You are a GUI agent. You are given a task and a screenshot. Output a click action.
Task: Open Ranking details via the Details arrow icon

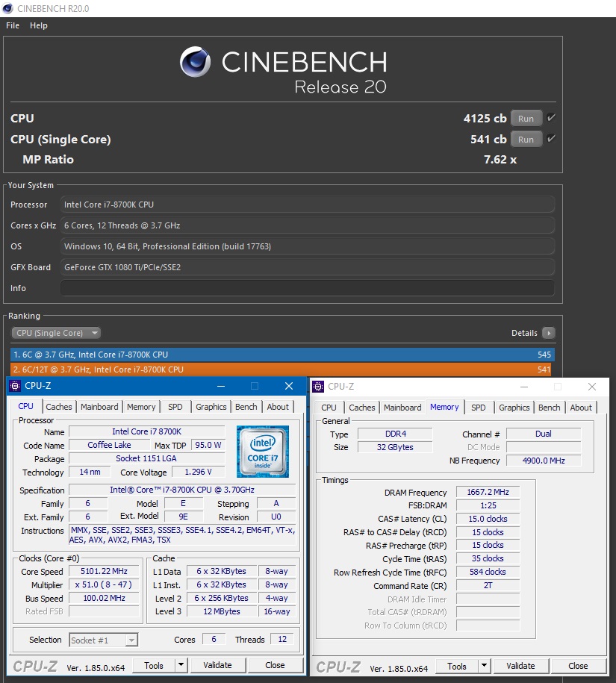(x=550, y=333)
